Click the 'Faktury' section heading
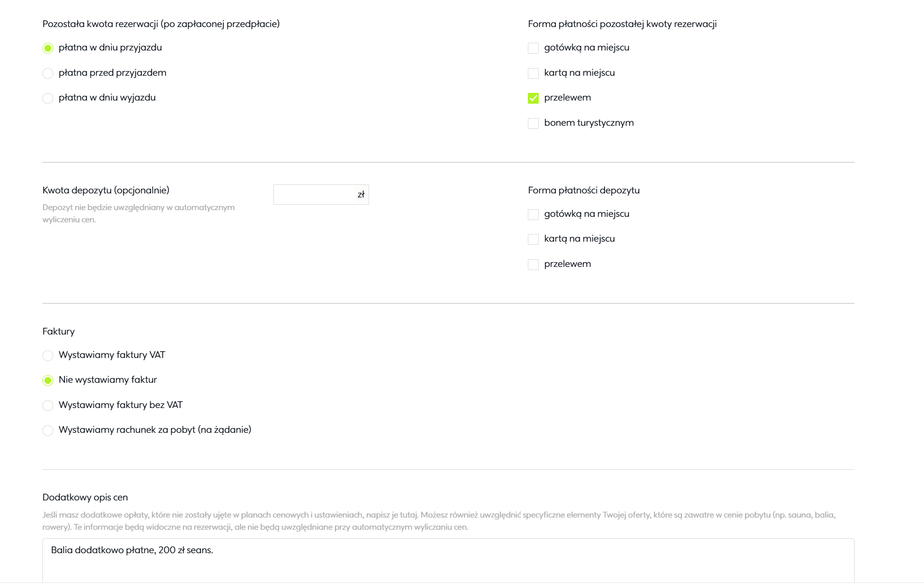The image size is (924, 587). 59,331
